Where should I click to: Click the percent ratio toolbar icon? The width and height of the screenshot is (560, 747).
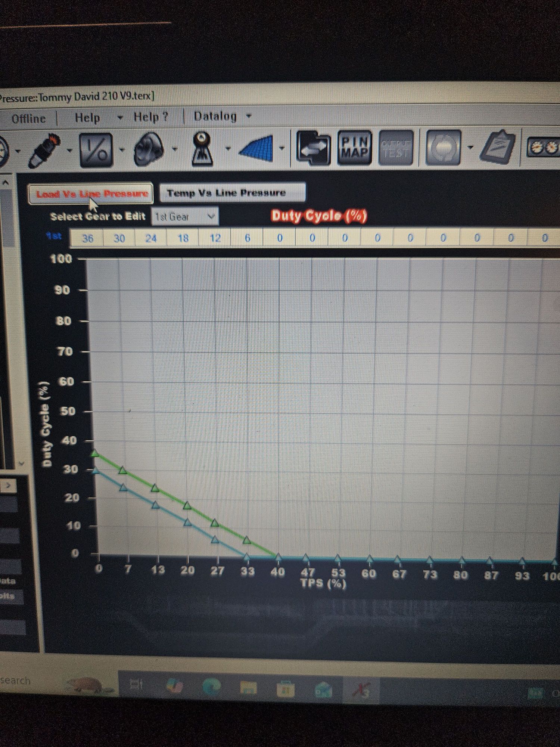(x=96, y=150)
